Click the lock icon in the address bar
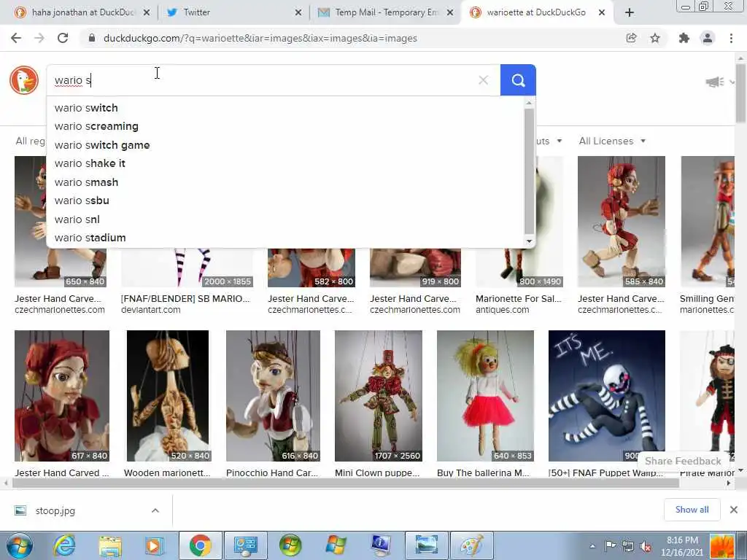 (92, 38)
